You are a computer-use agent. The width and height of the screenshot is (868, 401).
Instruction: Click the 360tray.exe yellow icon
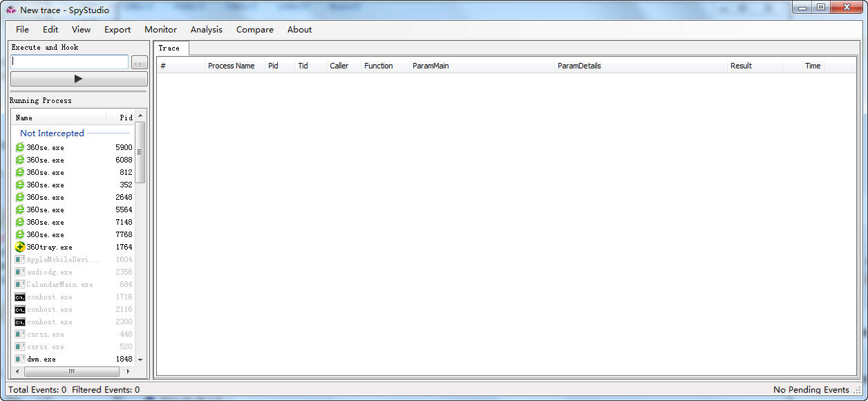[20, 247]
